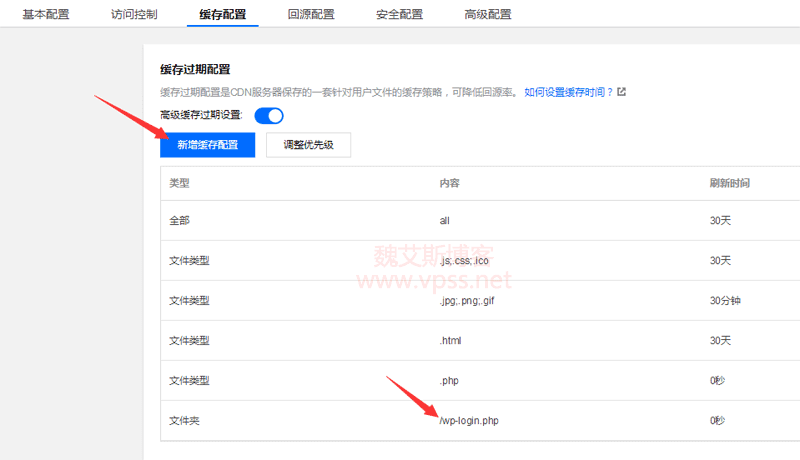Select the 缓存配置 tab
The height and width of the screenshot is (460, 800).
[222, 14]
